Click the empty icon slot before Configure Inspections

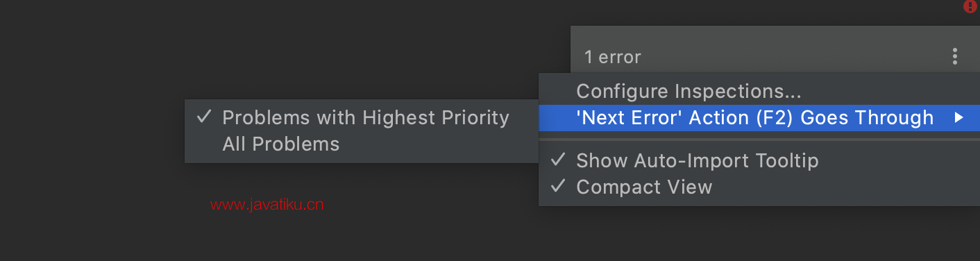(558, 91)
